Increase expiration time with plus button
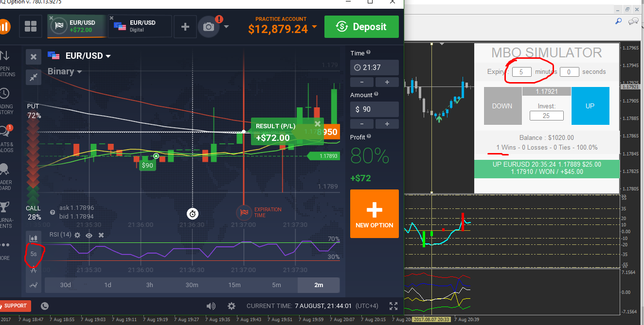Image resolution: width=644 pixels, height=325 pixels. [387, 82]
